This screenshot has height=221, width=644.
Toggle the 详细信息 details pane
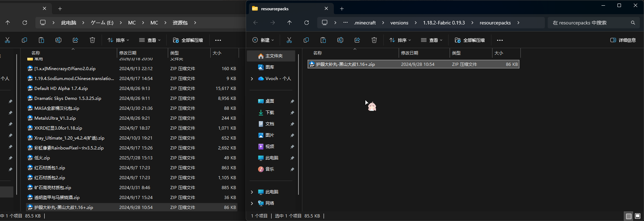click(x=623, y=40)
